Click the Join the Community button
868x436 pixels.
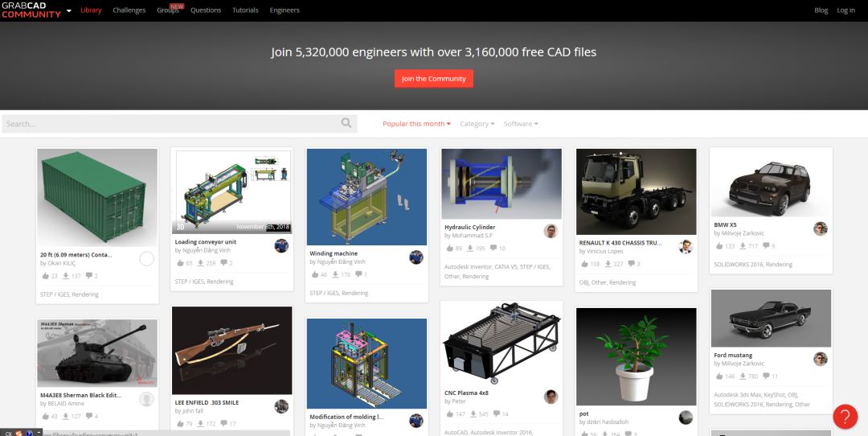tap(433, 79)
